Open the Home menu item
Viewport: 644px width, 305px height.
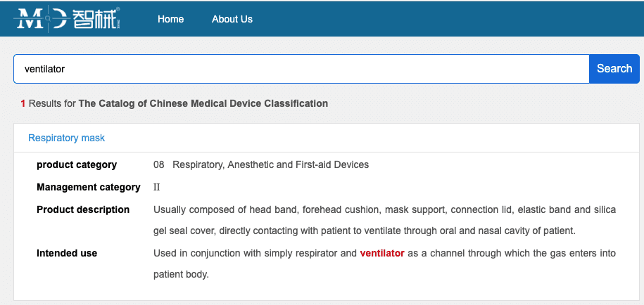click(x=170, y=19)
